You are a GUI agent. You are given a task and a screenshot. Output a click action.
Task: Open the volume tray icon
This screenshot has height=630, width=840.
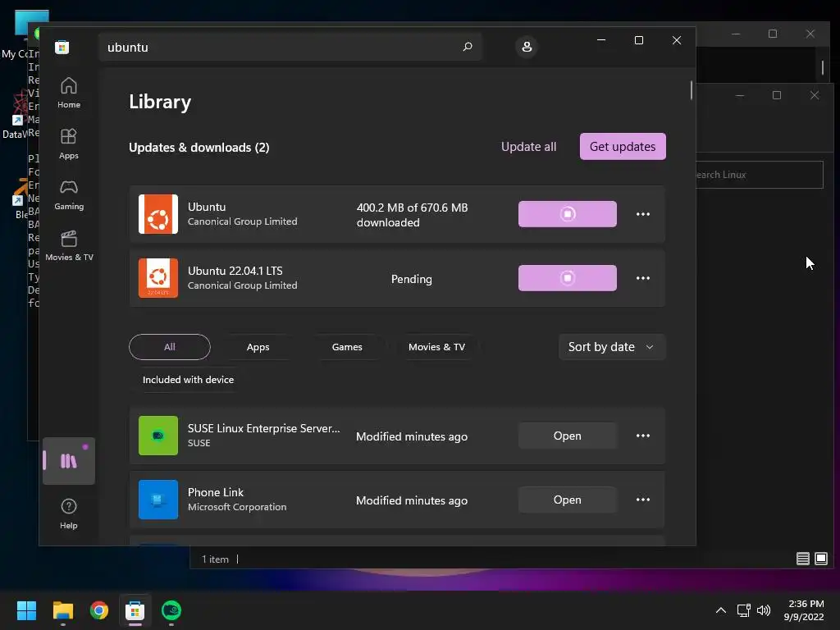point(764,610)
